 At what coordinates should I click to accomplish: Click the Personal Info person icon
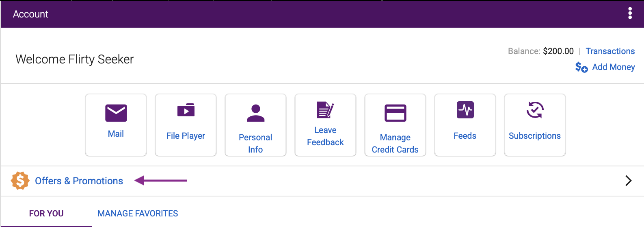coord(256,113)
